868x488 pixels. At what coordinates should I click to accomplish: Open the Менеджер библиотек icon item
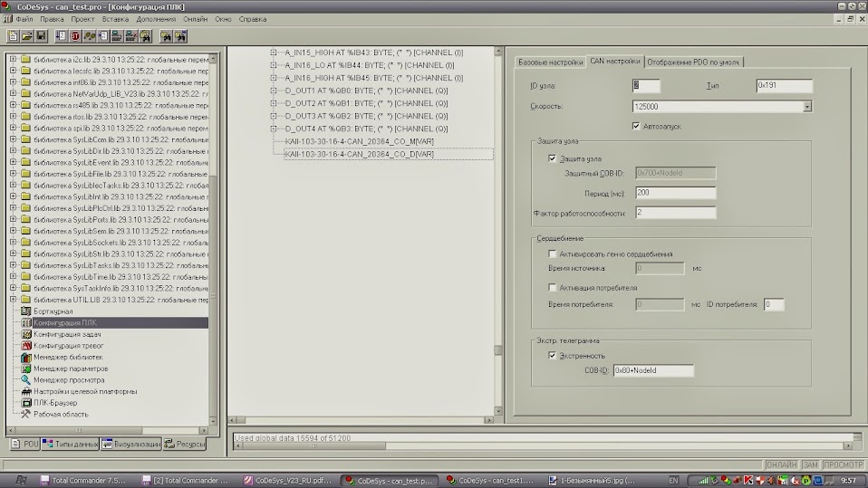(x=26, y=358)
